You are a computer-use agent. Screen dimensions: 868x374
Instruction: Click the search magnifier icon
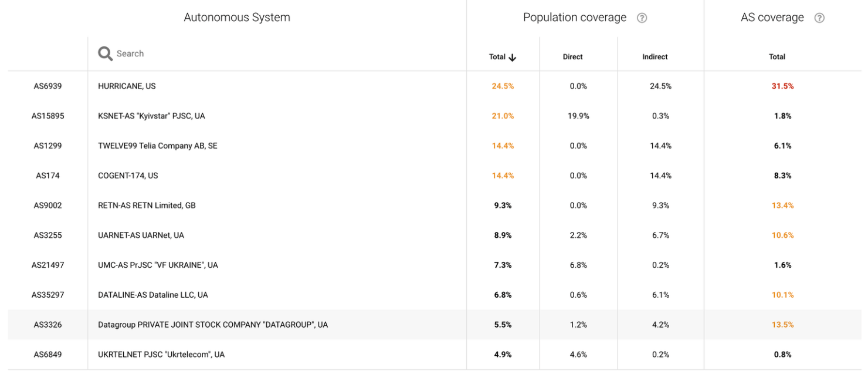[x=105, y=54]
